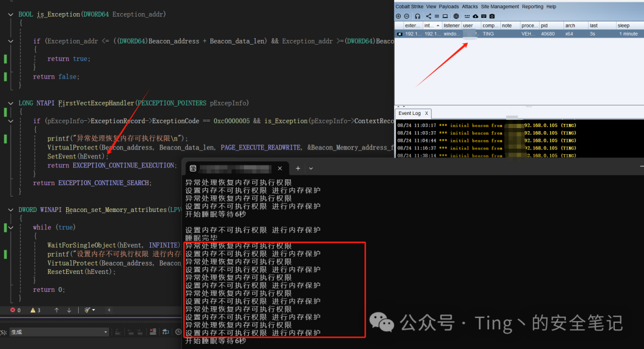Sort by last column header
Image resolution: width=644 pixels, height=349 pixels.
[601, 26]
